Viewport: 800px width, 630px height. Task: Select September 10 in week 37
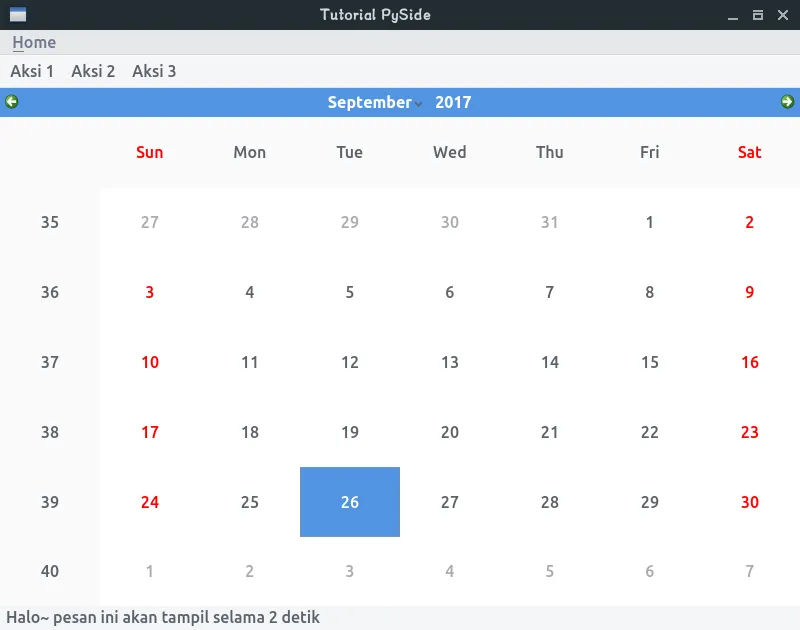pos(149,362)
